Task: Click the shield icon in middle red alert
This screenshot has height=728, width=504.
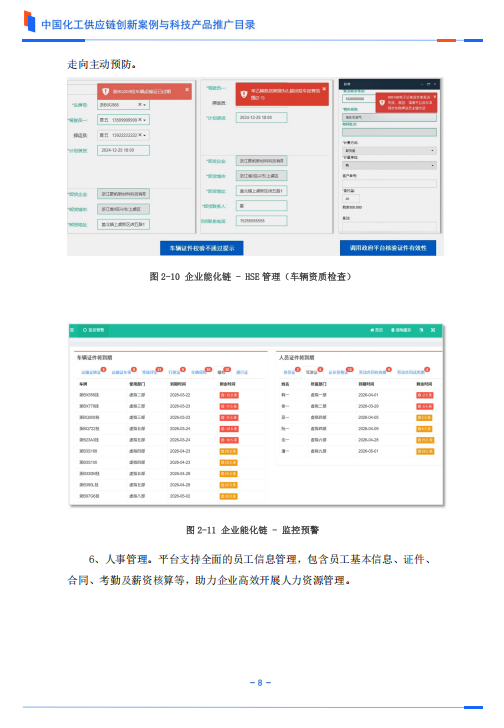Action: point(244,94)
